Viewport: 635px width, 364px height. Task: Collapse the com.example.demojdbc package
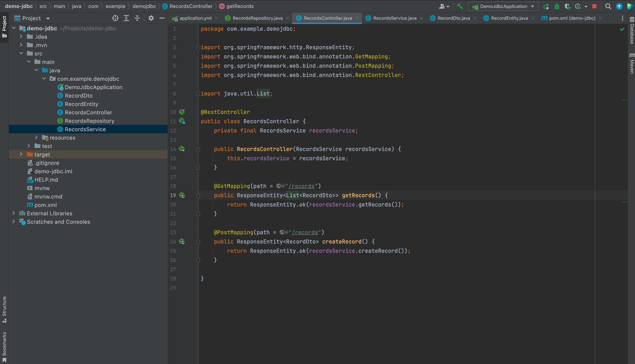44,78
